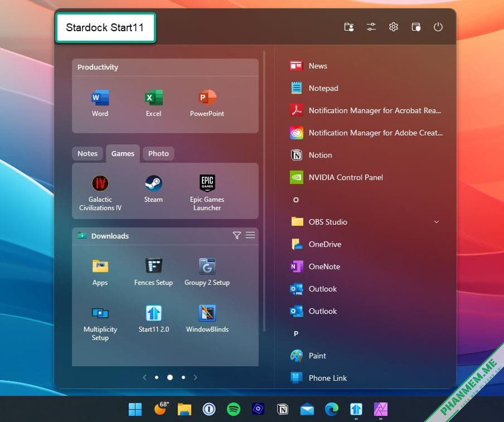Click the power button icon
The image size is (504, 422).
coord(438,27)
